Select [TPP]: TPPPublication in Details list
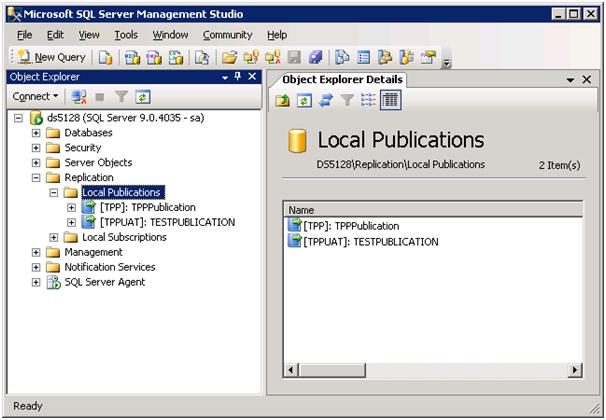606x420 pixels. point(351,226)
